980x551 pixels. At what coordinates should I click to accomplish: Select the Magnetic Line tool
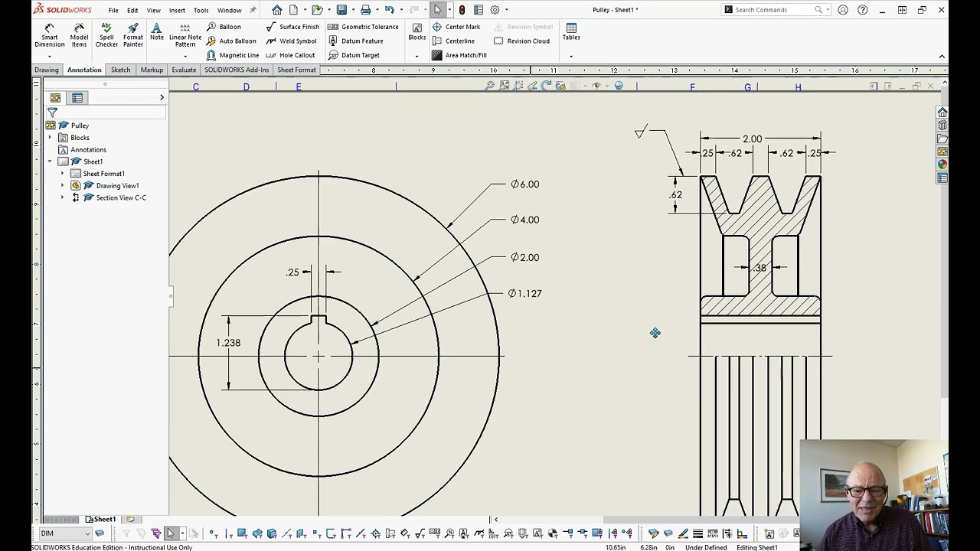(233, 55)
